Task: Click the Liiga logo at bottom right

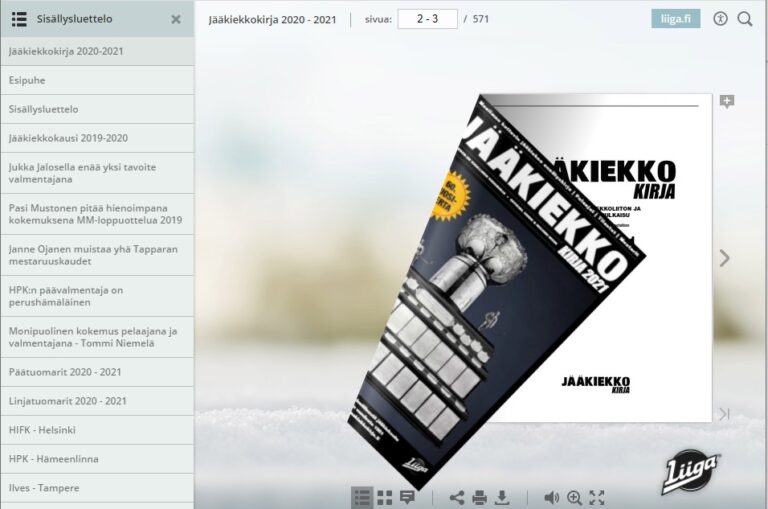Action: 692,472
